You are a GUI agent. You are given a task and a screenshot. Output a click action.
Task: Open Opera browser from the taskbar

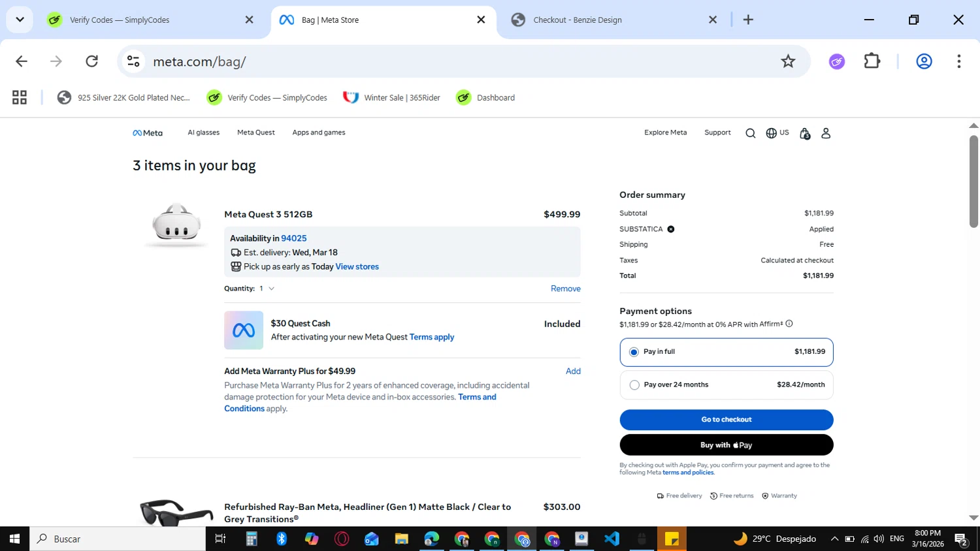342,539
